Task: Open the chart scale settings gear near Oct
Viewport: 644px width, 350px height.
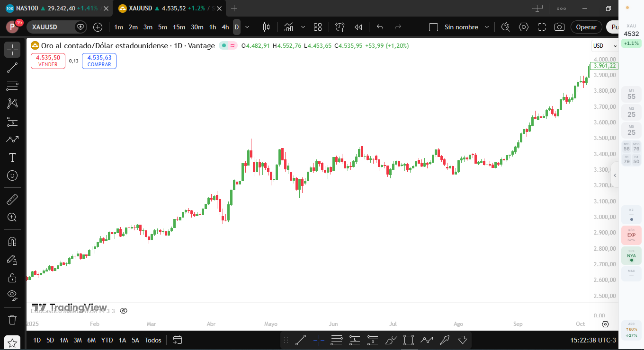Action: click(605, 324)
